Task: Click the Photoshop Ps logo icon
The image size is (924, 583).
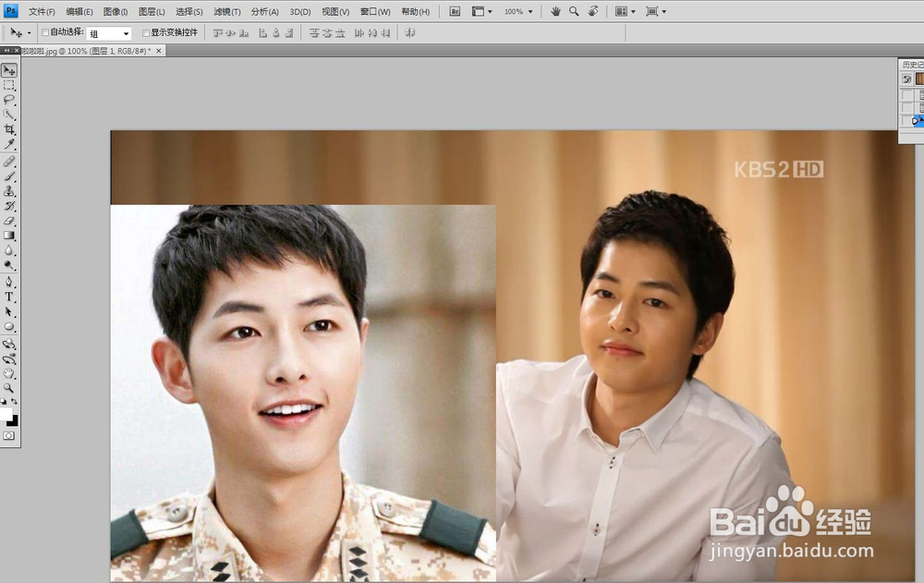Action: (x=10, y=10)
